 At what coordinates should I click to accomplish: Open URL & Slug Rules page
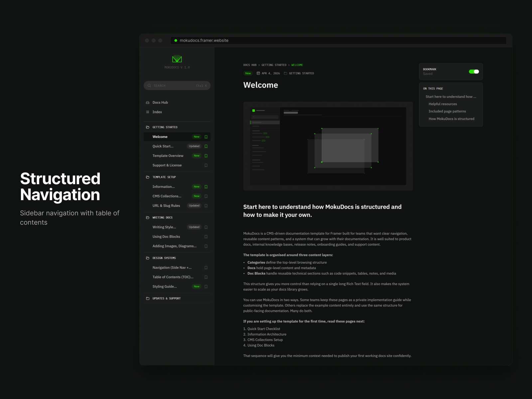click(177, 206)
